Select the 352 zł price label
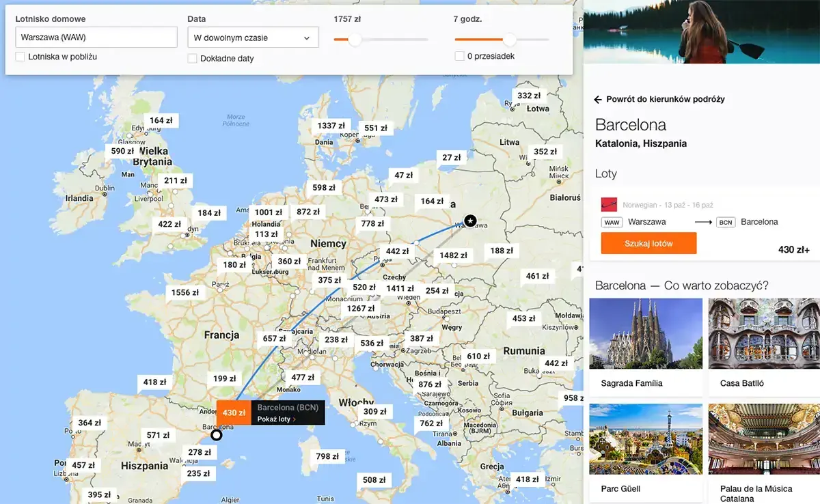The image size is (820, 504). (545, 152)
